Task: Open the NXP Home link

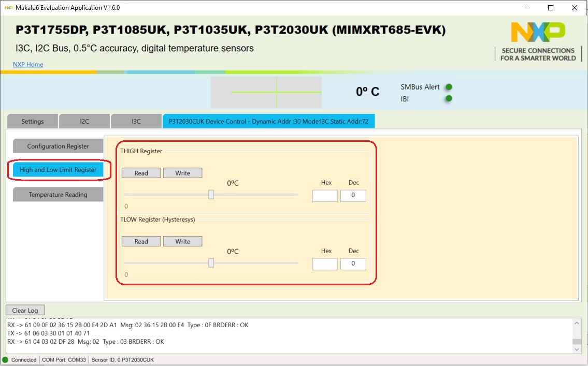Action: pos(28,64)
